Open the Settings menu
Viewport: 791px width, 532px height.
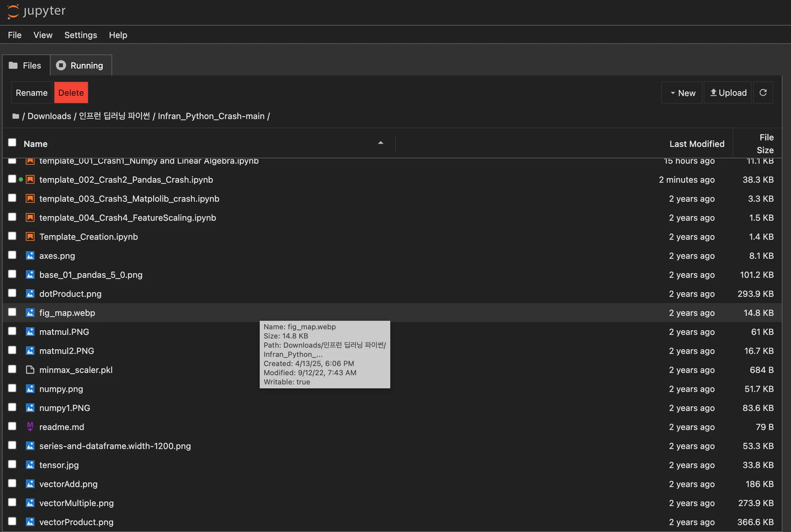(x=81, y=35)
